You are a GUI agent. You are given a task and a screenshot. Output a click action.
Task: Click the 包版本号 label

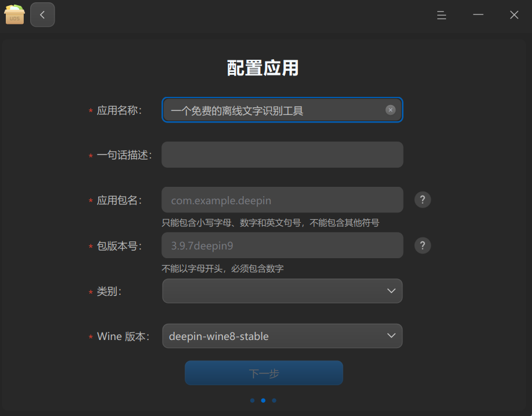pos(119,246)
